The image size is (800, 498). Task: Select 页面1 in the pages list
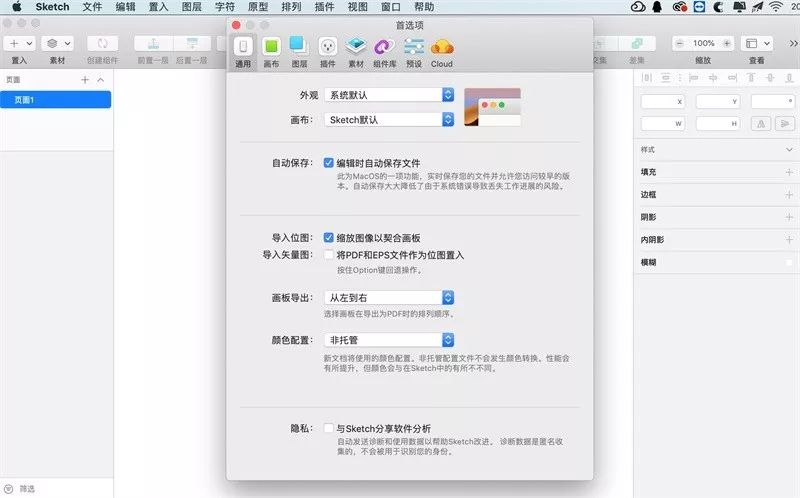[x=56, y=99]
